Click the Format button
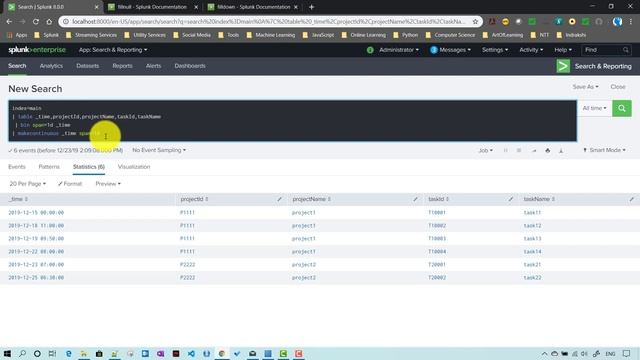 [x=70, y=184]
